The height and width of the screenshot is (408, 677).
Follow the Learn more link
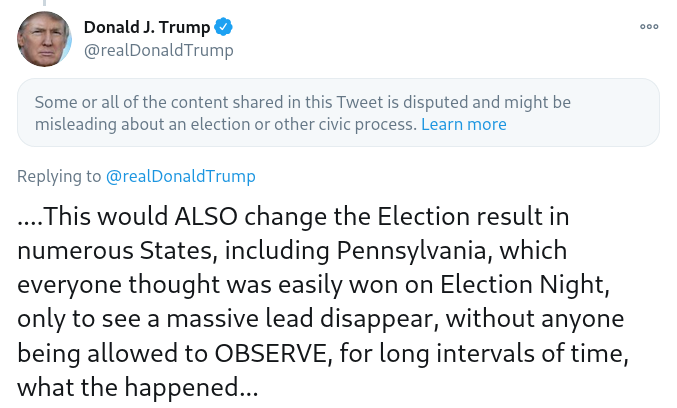463,125
